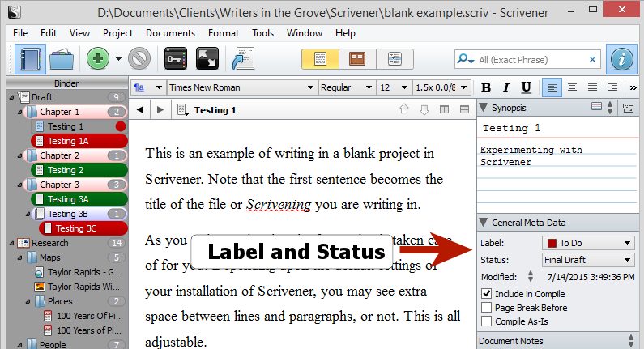Enable the Page Break Before checkbox

click(x=486, y=308)
